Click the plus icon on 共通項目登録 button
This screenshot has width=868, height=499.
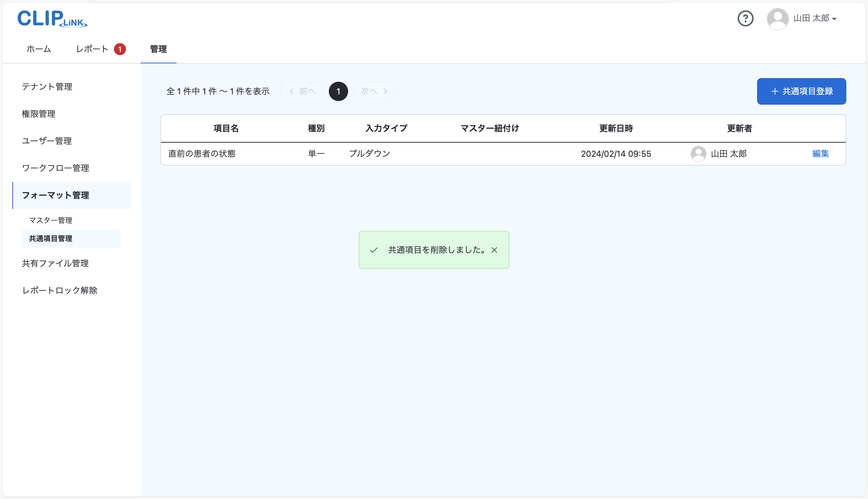click(x=775, y=91)
